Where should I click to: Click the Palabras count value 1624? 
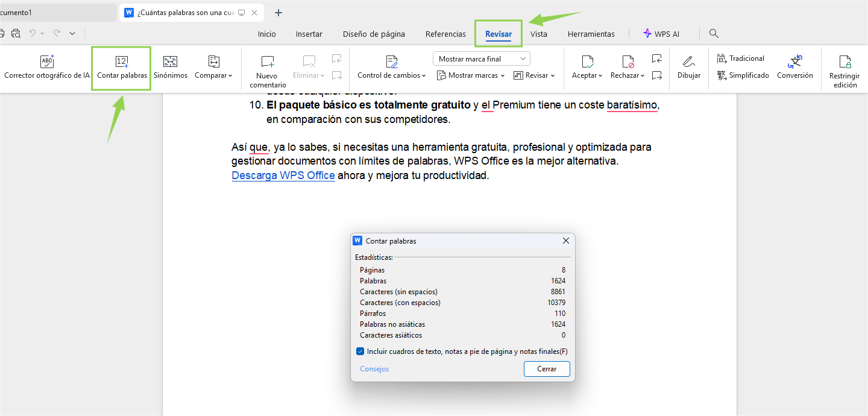pos(558,281)
